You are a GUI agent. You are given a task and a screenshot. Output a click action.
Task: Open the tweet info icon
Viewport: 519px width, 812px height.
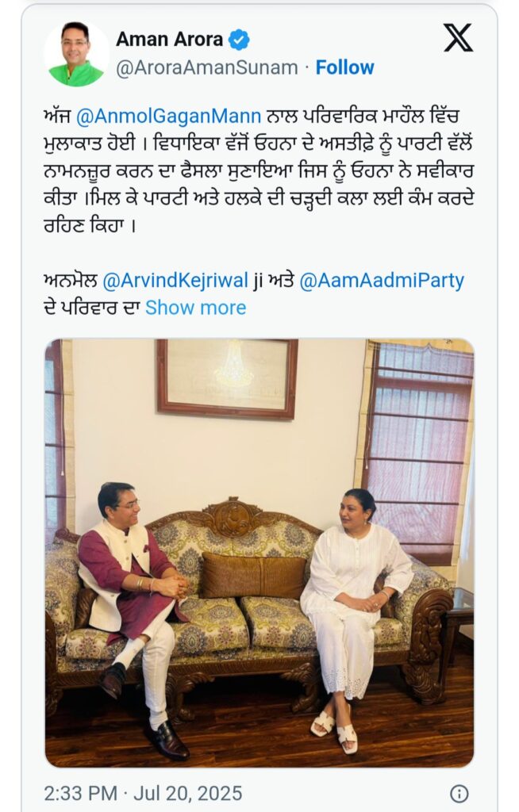coord(459,793)
